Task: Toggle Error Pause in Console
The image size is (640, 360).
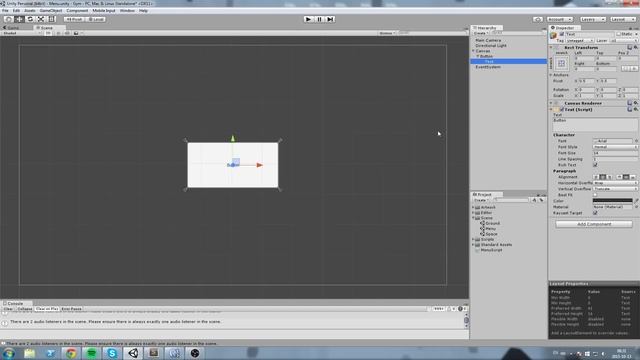Action: [71, 309]
